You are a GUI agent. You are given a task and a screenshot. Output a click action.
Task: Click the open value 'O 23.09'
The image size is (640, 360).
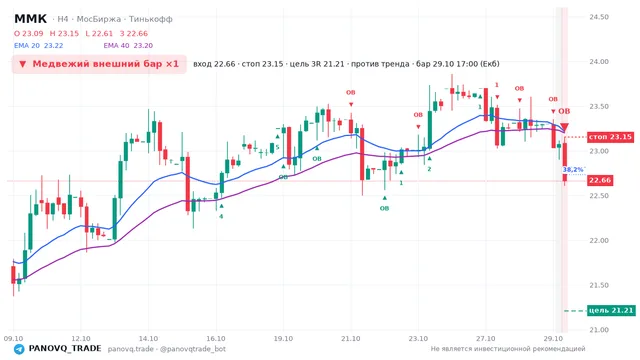point(29,33)
